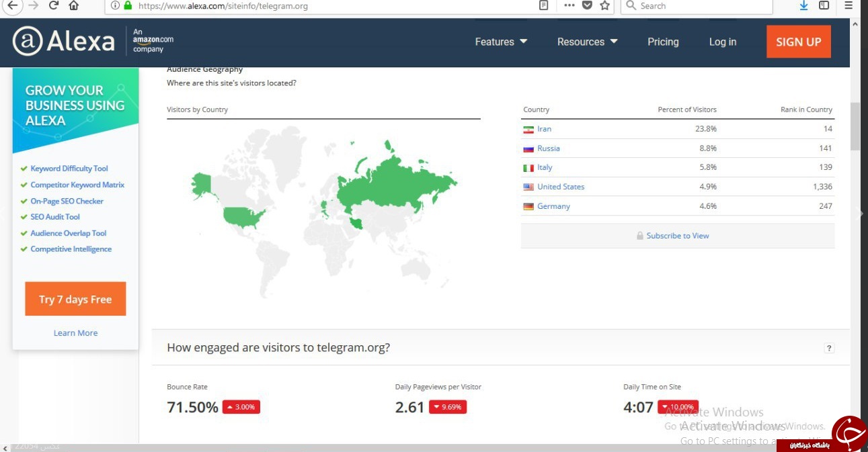
Task: Click the Germany flag icon
Action: pyautogui.click(x=528, y=207)
